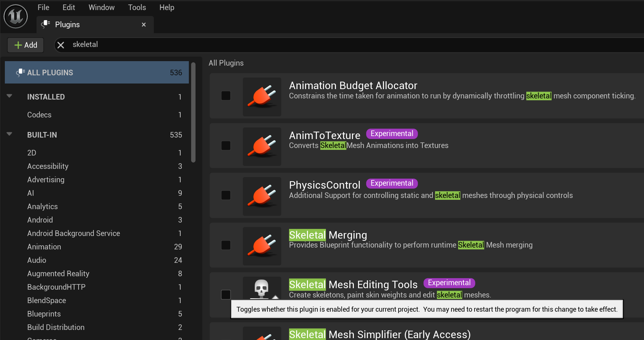This screenshot has height=340, width=644.
Task: Open the Window menu
Action: click(x=101, y=7)
